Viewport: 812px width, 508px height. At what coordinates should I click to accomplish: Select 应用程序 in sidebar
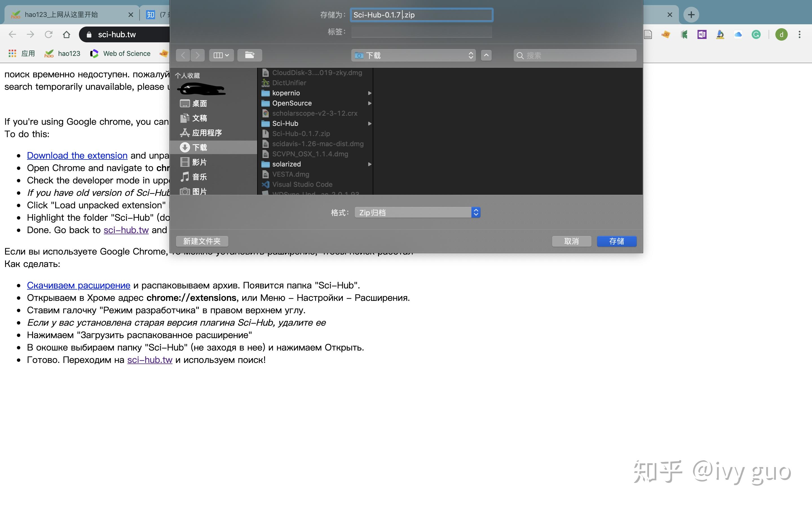tap(213, 133)
